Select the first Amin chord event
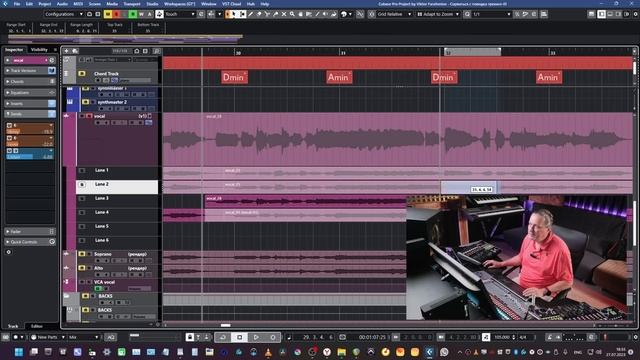The width and height of the screenshot is (640, 360). click(x=339, y=77)
